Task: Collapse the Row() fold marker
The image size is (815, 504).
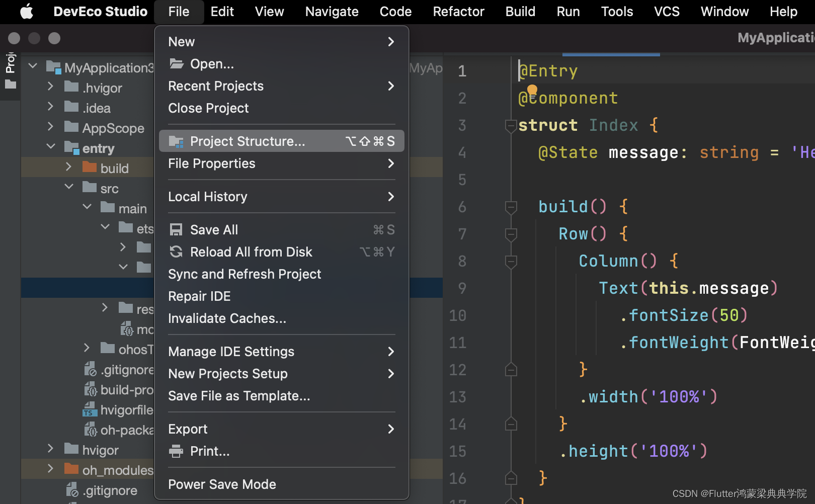Action: pyautogui.click(x=511, y=234)
